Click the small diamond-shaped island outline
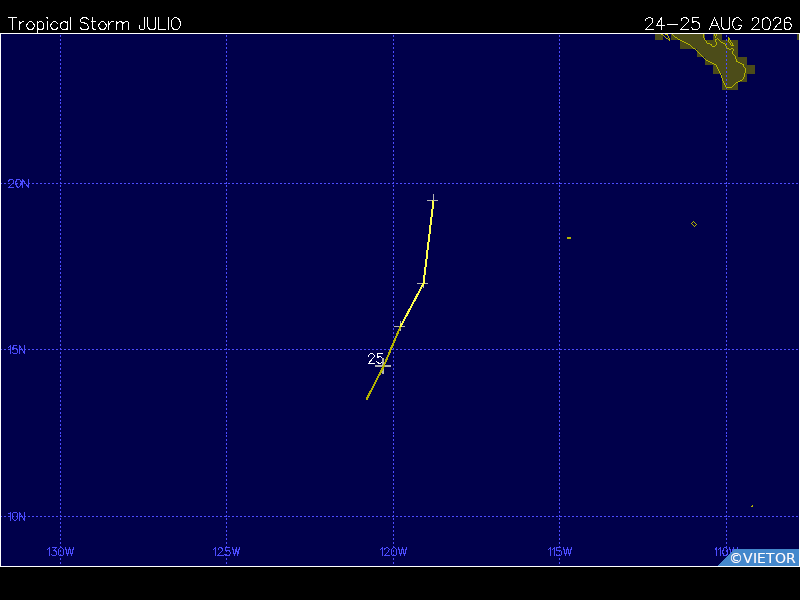The image size is (800, 600). [694, 224]
